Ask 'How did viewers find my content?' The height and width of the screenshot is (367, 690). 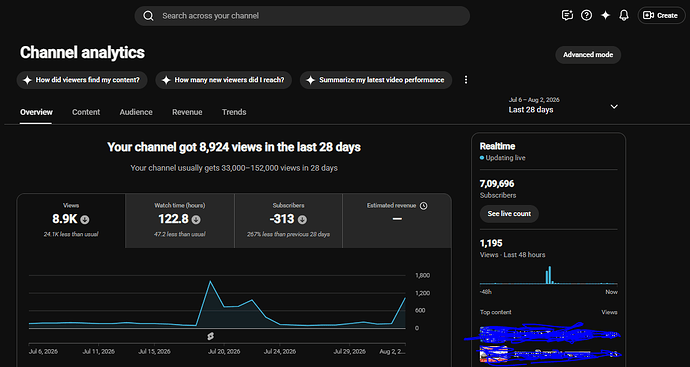click(82, 80)
